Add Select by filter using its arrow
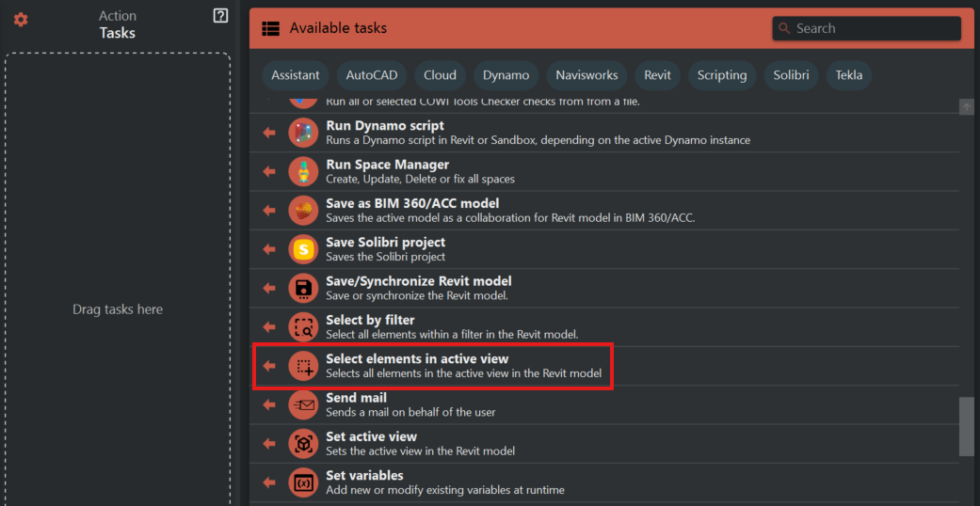980x506 pixels. click(x=269, y=327)
